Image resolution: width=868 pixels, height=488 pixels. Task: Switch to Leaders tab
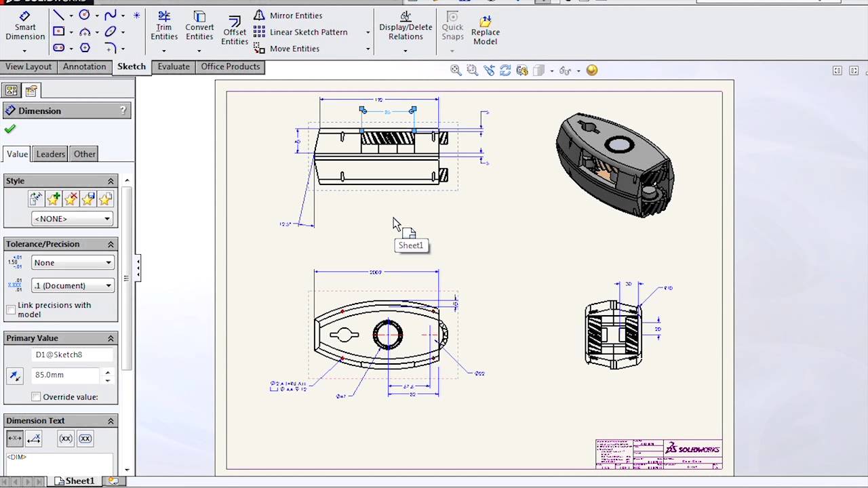[51, 154]
